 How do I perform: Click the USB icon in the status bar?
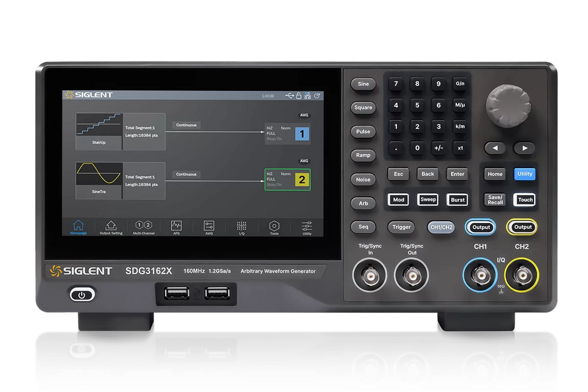[x=290, y=96]
